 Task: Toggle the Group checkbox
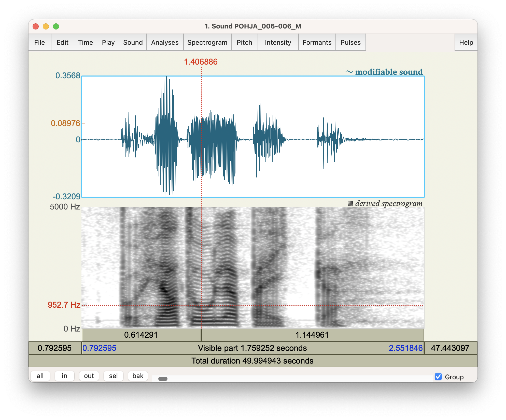tap(438, 377)
